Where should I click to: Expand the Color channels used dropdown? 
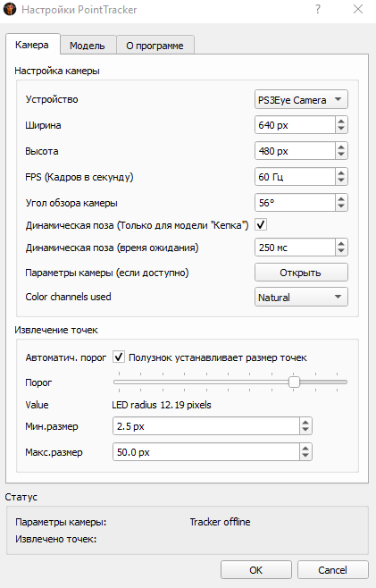coord(301,297)
